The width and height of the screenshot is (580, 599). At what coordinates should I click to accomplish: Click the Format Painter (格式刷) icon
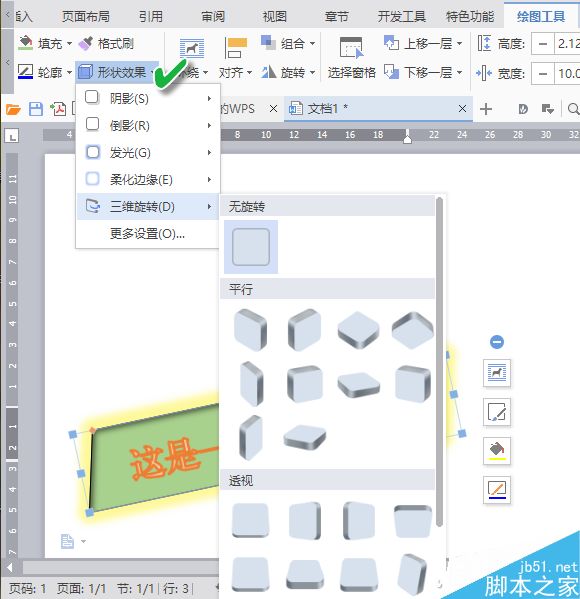click(x=86, y=44)
